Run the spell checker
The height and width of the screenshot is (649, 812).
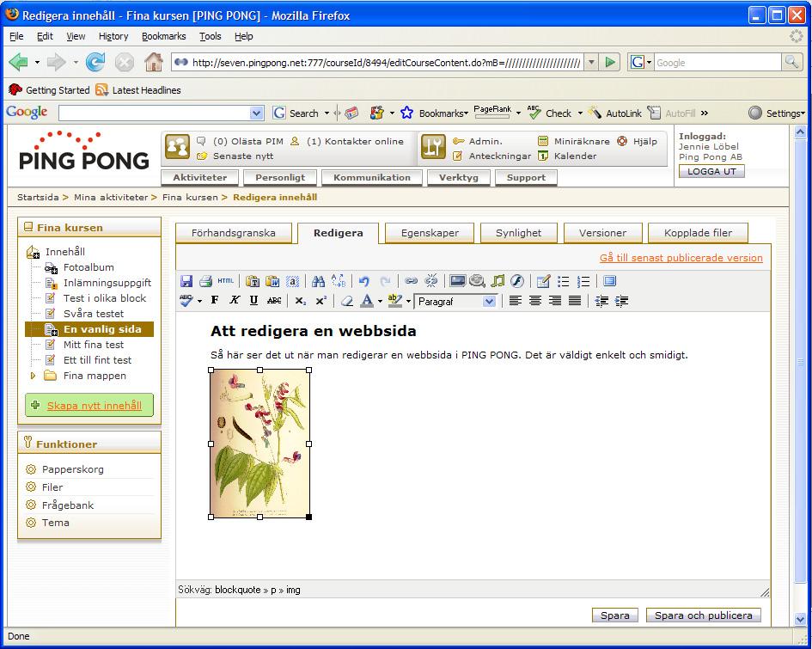tap(186, 300)
